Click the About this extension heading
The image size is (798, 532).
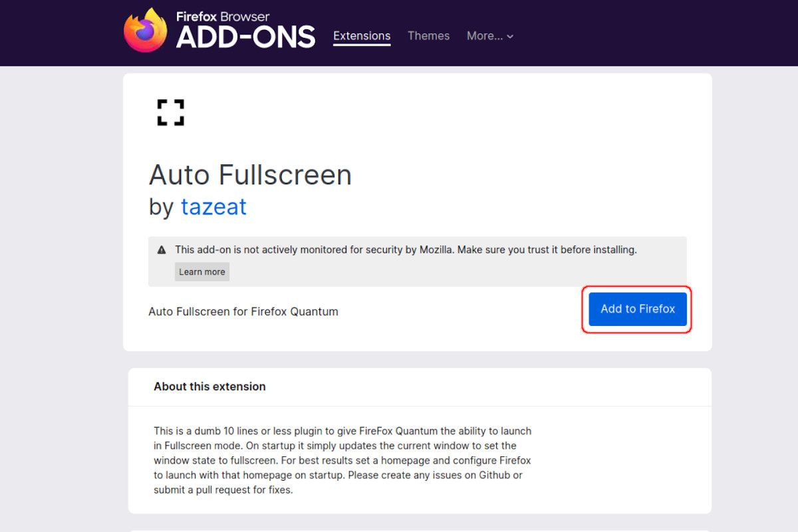(x=209, y=386)
